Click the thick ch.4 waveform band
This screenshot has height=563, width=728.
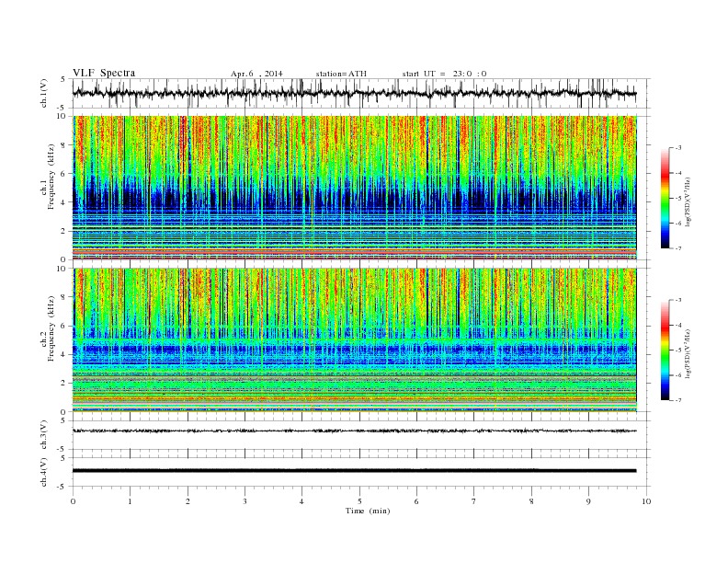coord(354,471)
